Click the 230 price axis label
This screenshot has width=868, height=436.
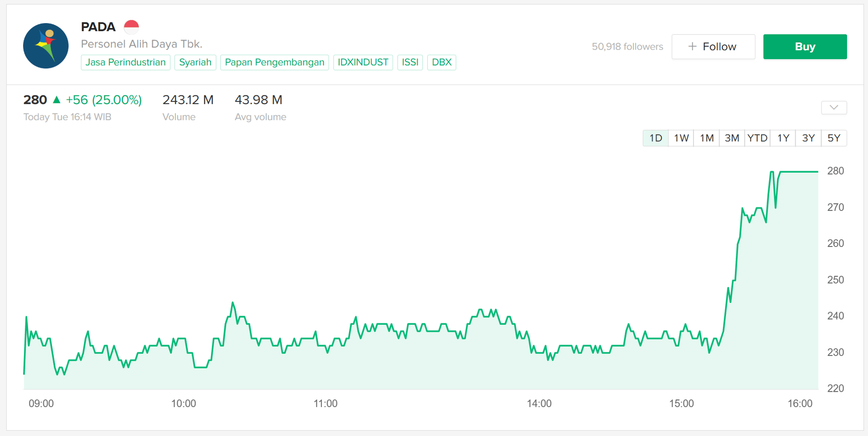pyautogui.click(x=835, y=352)
